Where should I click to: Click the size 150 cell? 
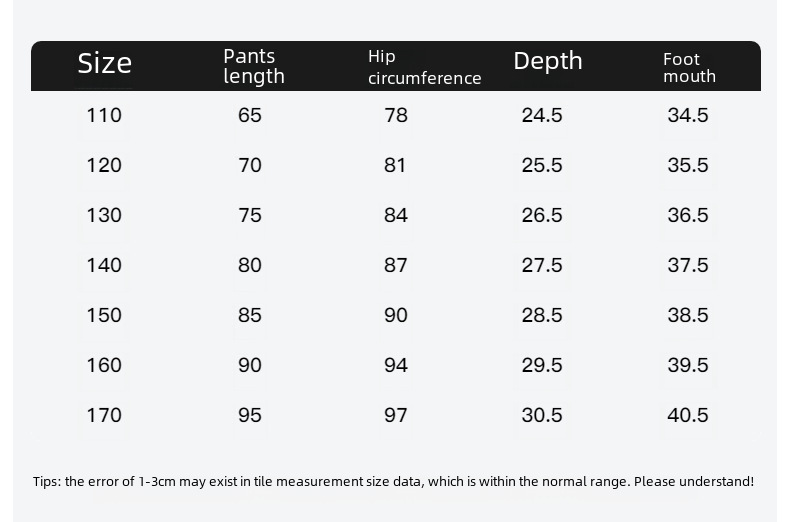click(104, 315)
